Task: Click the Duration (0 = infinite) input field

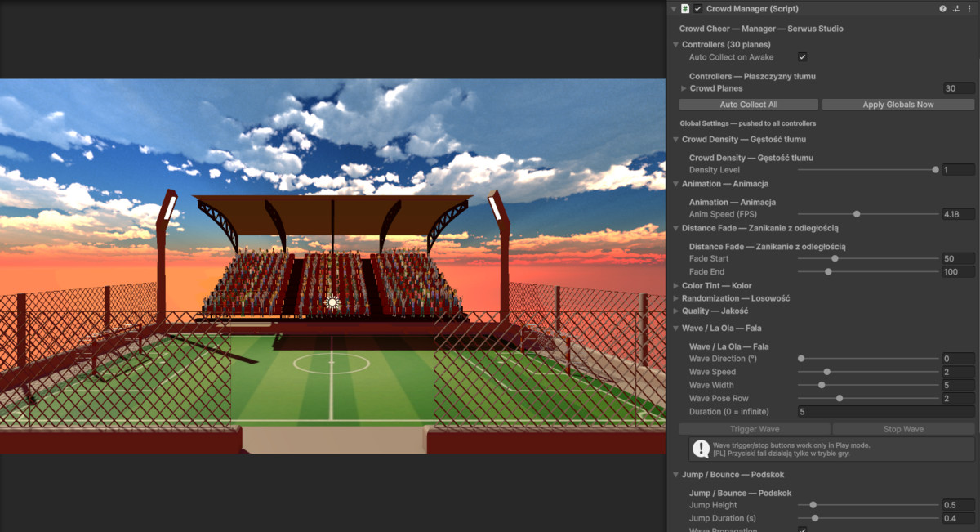Action: (886, 411)
